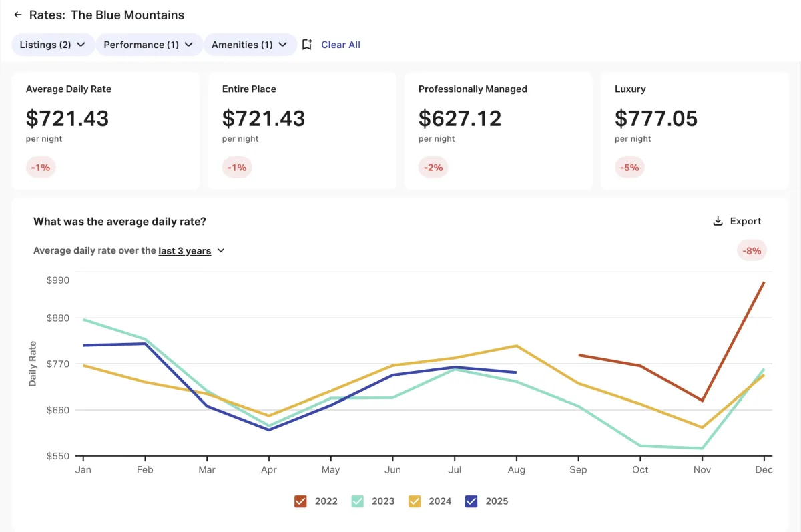Hide the 2024 line via checkbox
This screenshot has height=532, width=801.
click(x=415, y=501)
